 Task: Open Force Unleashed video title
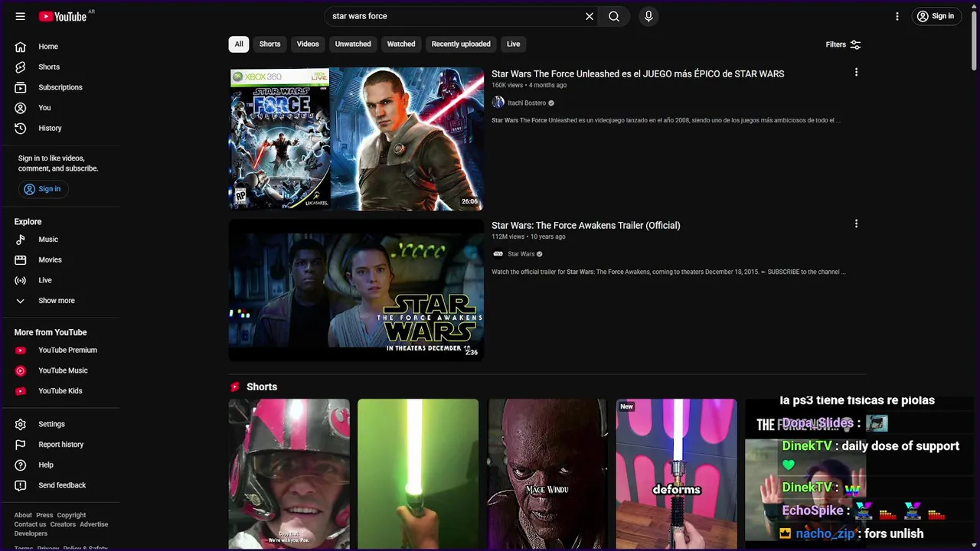coord(638,74)
